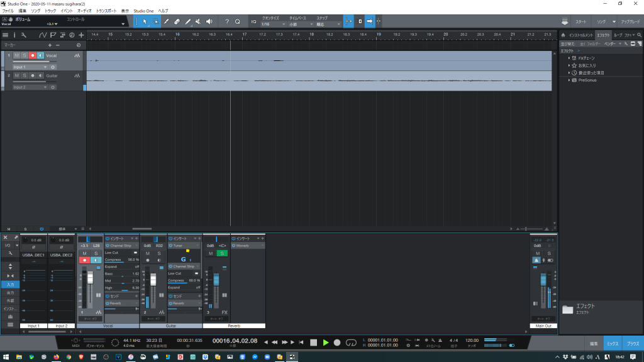This screenshot has width=644, height=362.
Task: Go to browser home icon
Action: coord(563,35)
